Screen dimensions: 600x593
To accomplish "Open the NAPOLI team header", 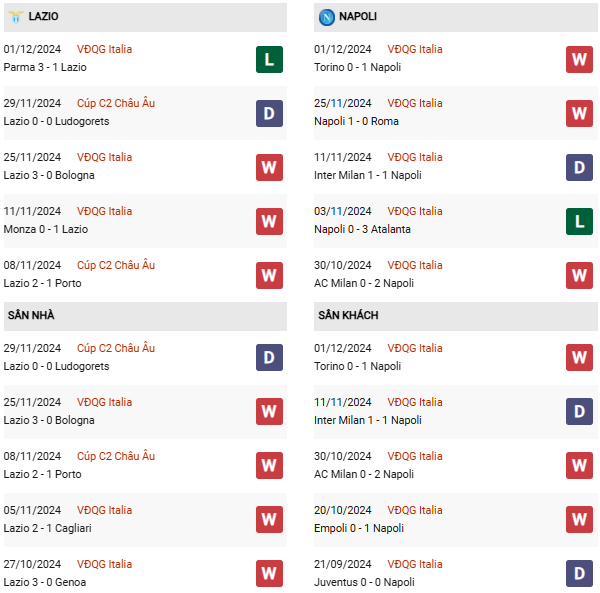I will (x=456, y=17).
